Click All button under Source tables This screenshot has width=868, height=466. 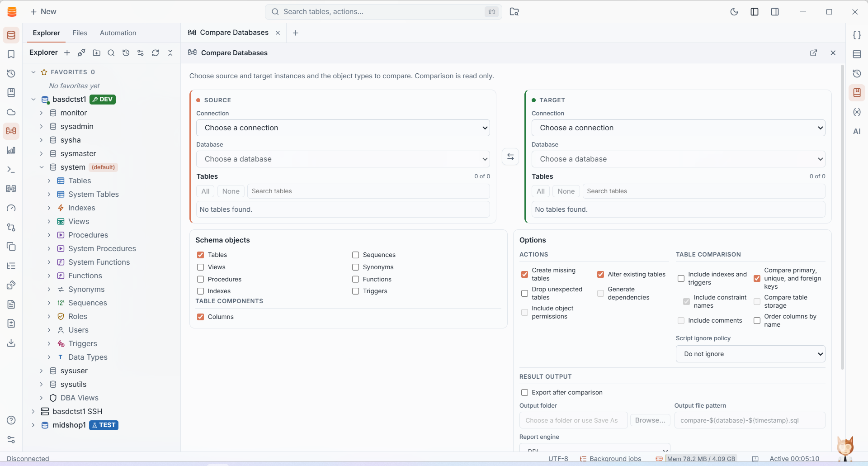(205, 191)
